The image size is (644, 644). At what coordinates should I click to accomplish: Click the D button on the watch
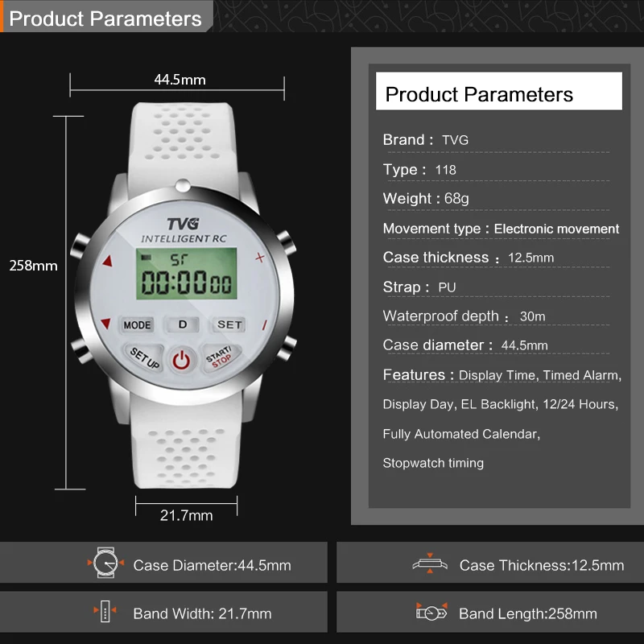tap(183, 324)
